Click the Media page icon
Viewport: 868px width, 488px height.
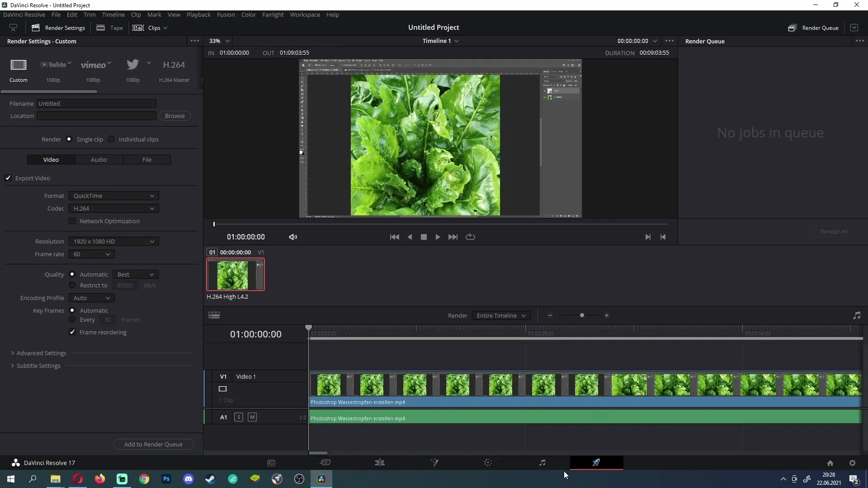click(x=271, y=462)
